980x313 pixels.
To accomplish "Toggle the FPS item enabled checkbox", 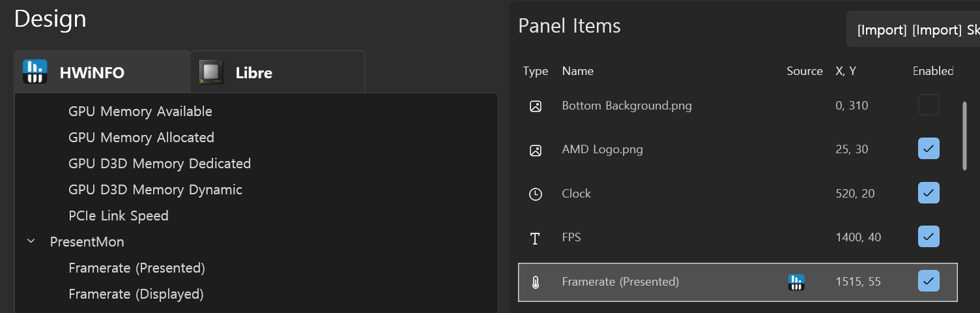I will (929, 237).
